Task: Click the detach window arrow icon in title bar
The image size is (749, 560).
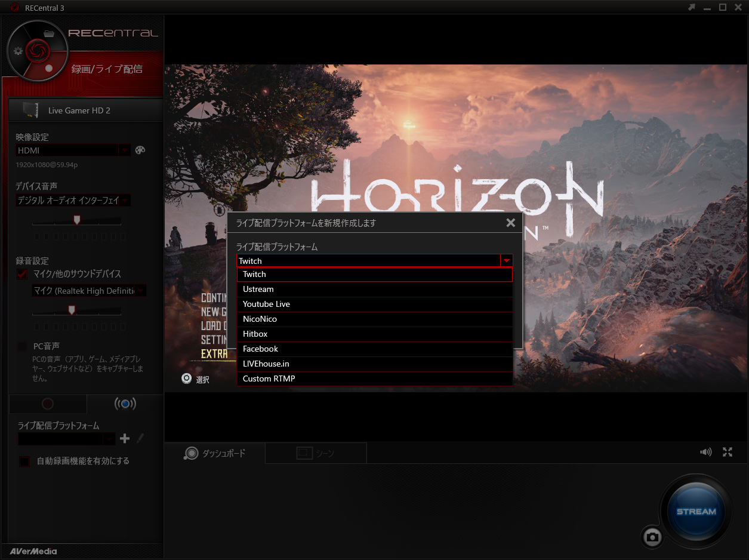Action: (692, 7)
